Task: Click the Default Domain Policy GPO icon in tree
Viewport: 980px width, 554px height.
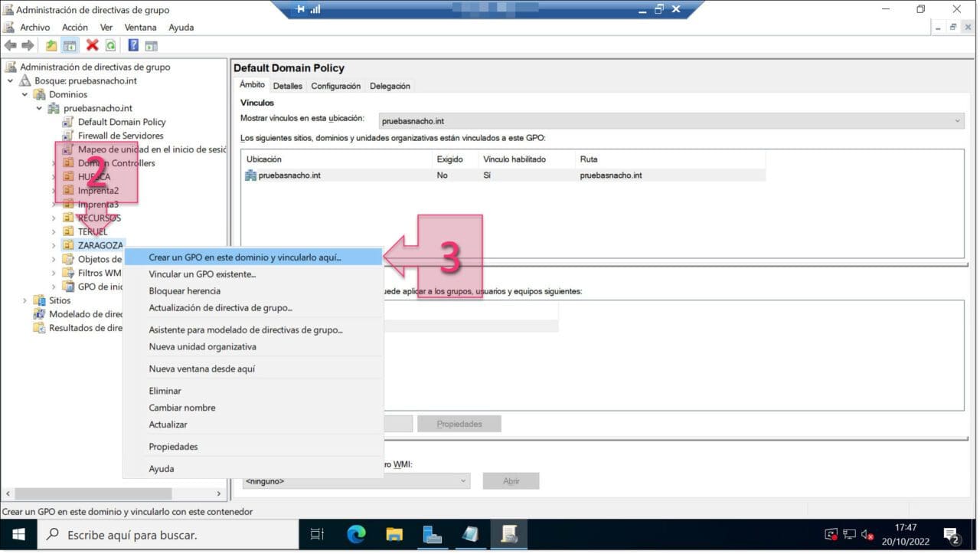Action: (x=68, y=122)
